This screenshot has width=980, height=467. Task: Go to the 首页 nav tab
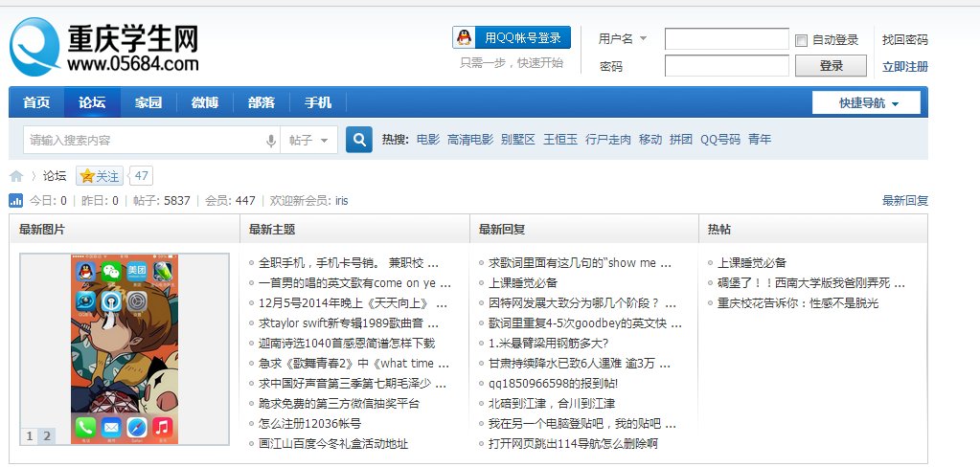(36, 102)
